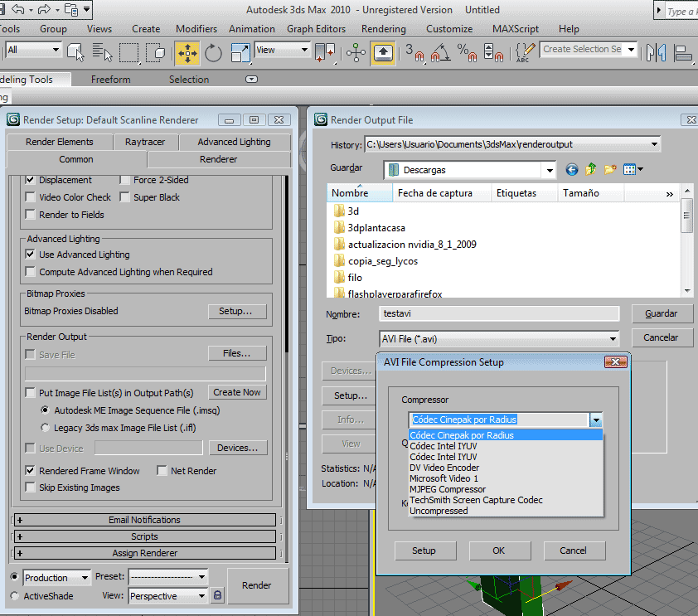Uncheck the Displacement checkbox
The image size is (698, 616).
pos(30,180)
